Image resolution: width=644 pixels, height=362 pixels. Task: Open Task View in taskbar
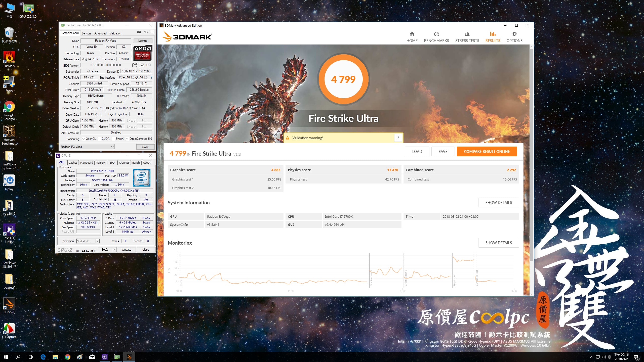tap(30, 357)
